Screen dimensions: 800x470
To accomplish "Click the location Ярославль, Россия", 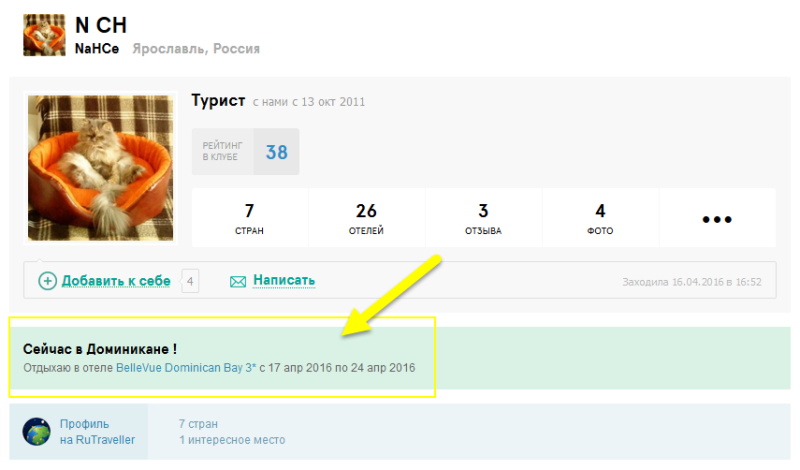I will click(x=196, y=49).
